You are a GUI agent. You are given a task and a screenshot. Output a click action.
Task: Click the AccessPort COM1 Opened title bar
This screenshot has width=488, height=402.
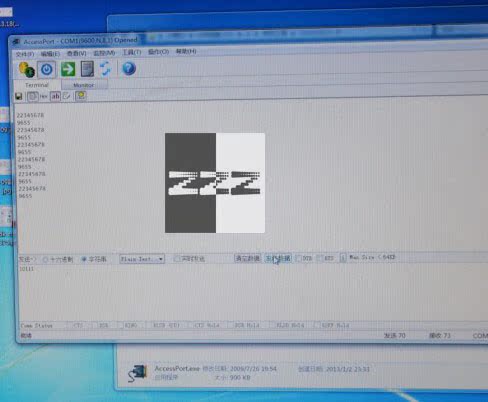pyautogui.click(x=81, y=41)
